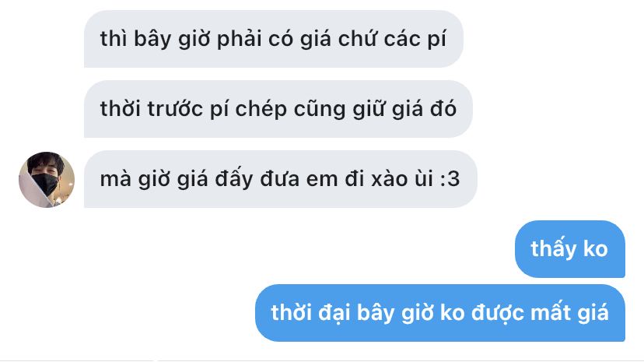Select the message 'thời trước pí chép cũng giữ giá đó'

click(278, 109)
